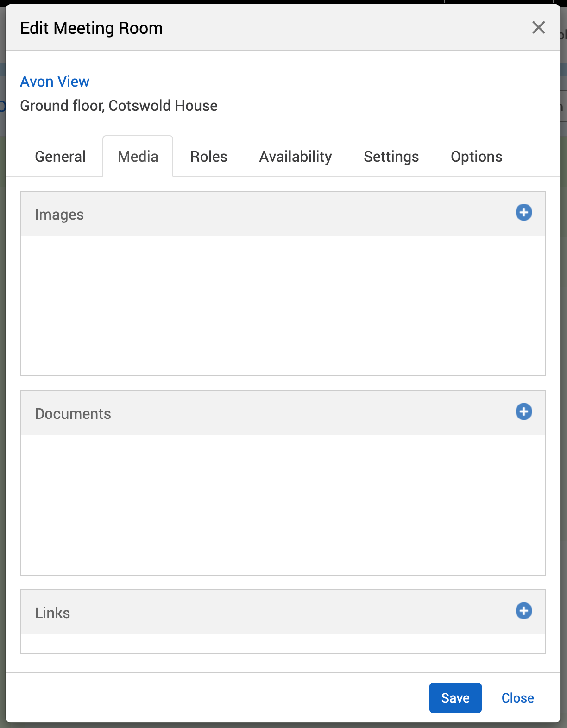
Task: Open the Roles tab
Action: point(208,157)
